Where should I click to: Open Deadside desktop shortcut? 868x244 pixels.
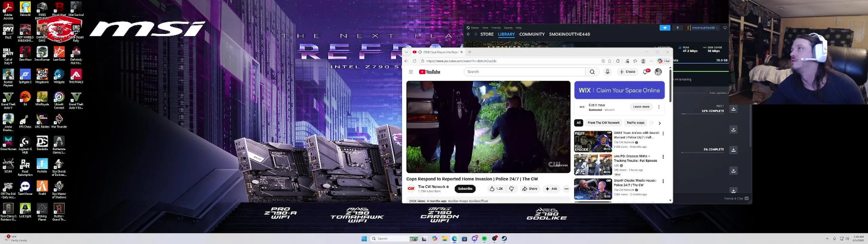[x=42, y=143]
